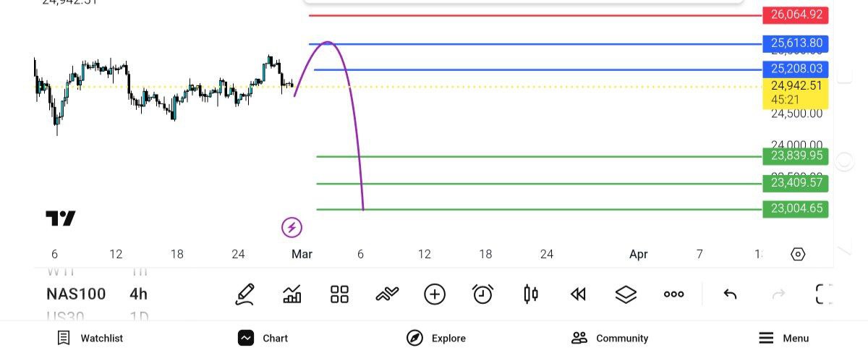Create an alert with the clock icon

click(x=482, y=294)
